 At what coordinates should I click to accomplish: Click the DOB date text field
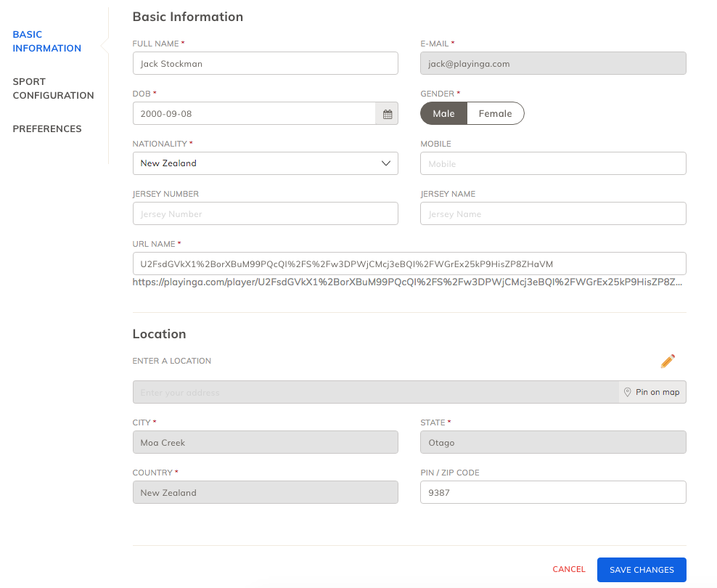point(254,114)
